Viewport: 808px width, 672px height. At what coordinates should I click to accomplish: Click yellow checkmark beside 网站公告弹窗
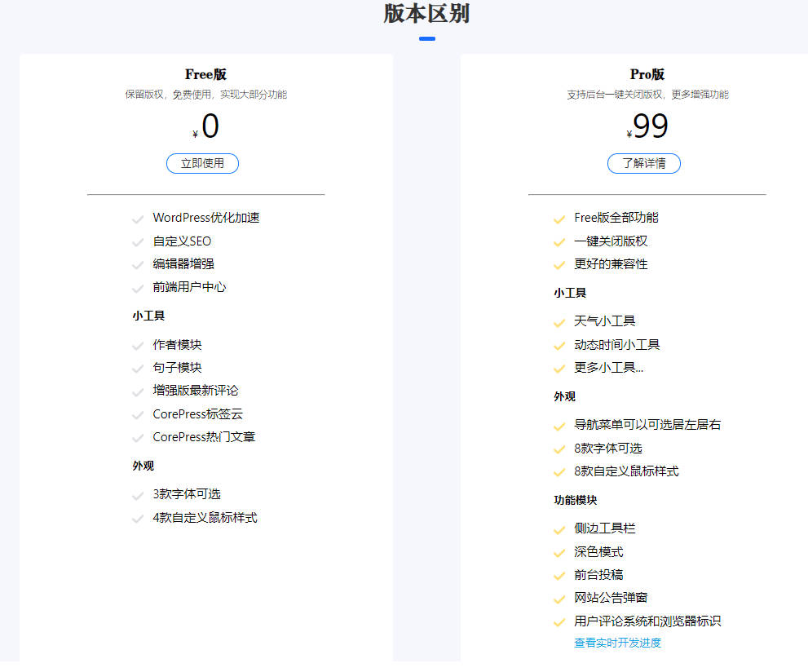559,599
